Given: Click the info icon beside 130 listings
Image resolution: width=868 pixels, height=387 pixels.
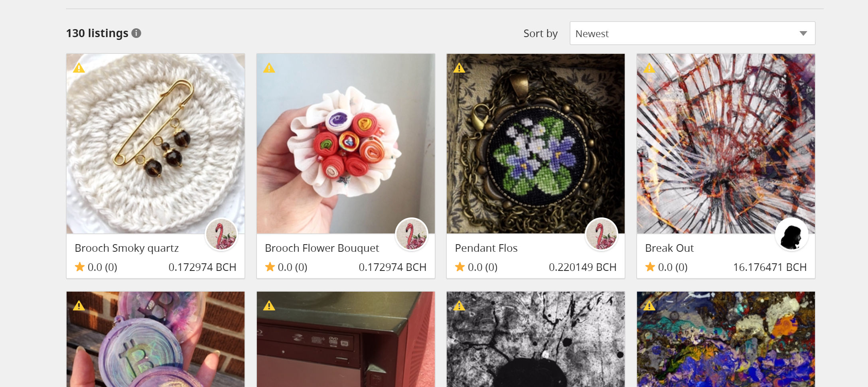Looking at the screenshot, I should coord(136,33).
